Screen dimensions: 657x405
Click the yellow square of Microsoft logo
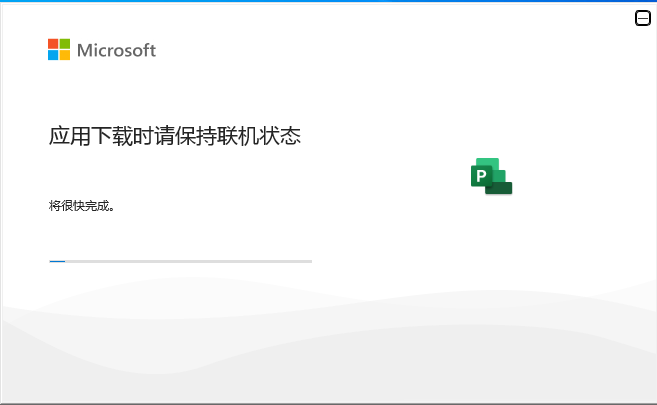click(x=65, y=55)
